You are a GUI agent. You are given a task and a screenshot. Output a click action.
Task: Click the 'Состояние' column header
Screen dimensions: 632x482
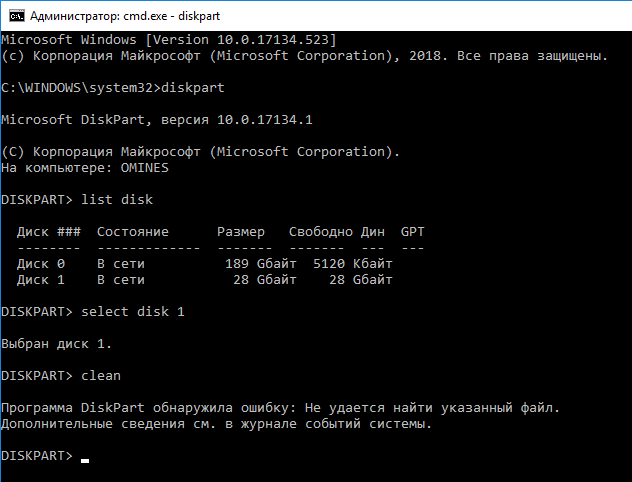pyautogui.click(x=133, y=232)
